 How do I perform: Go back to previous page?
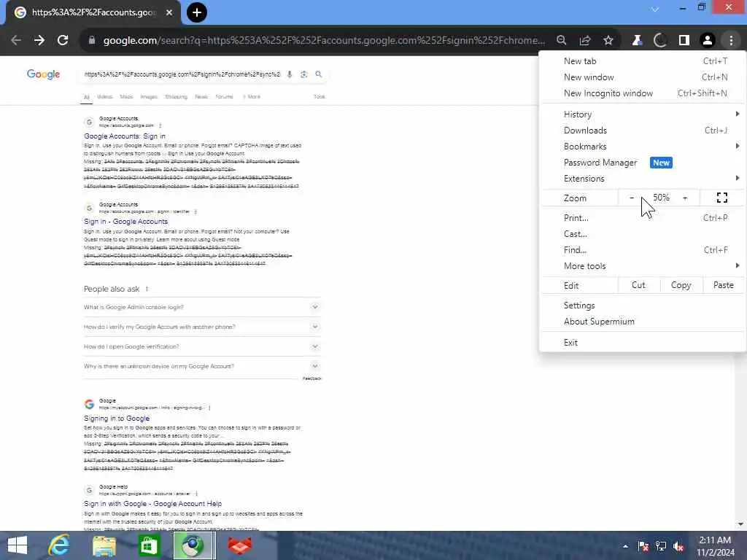pyautogui.click(x=16, y=41)
